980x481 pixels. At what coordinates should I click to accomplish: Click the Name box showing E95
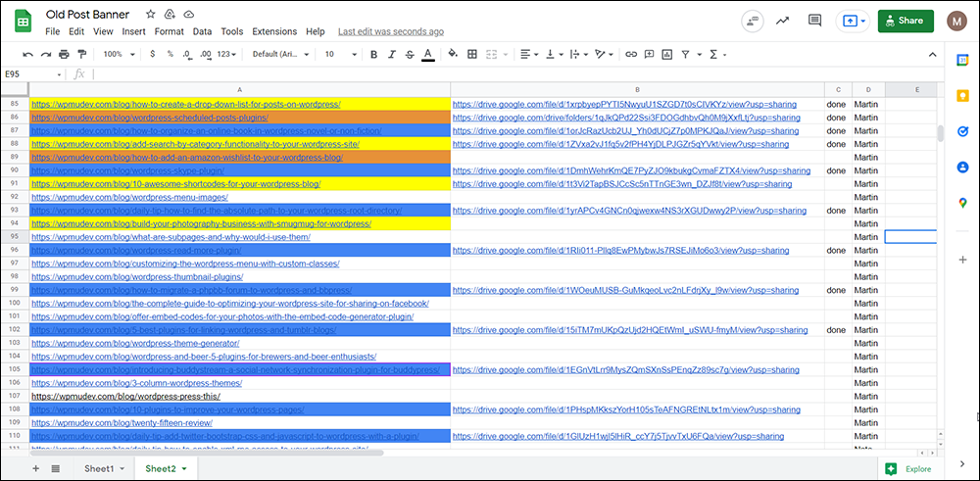coord(33,73)
